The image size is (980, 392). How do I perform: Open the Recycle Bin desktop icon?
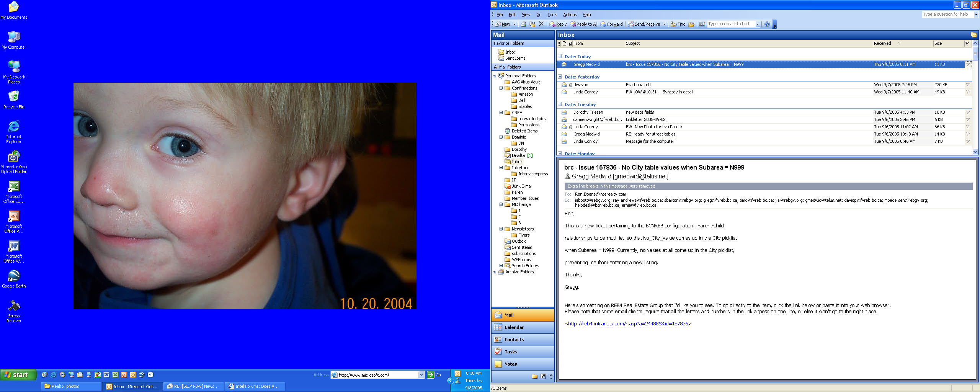(14, 100)
